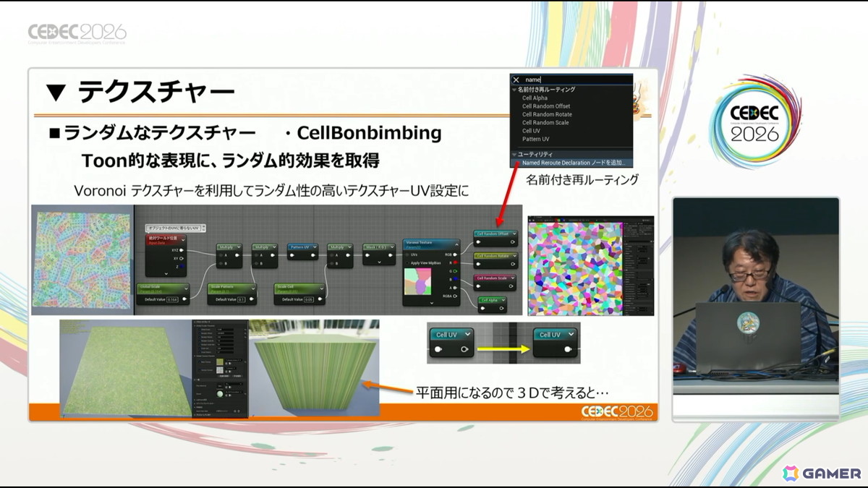This screenshot has width=868, height=488.
Task: Click the XY output pin on the world position node
Action: [181, 259]
